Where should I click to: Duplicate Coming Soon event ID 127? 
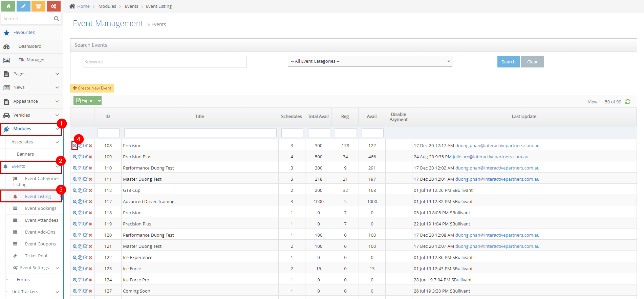point(80,291)
